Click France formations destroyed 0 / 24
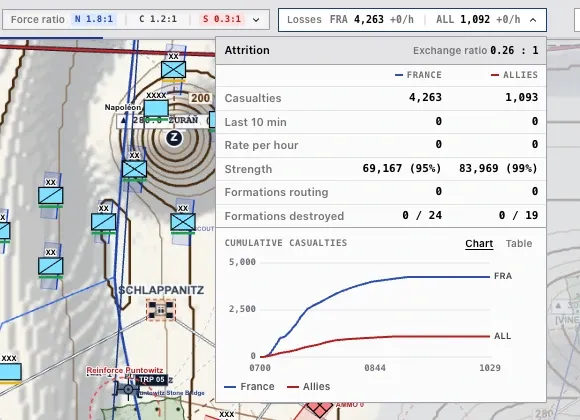 coord(422,215)
